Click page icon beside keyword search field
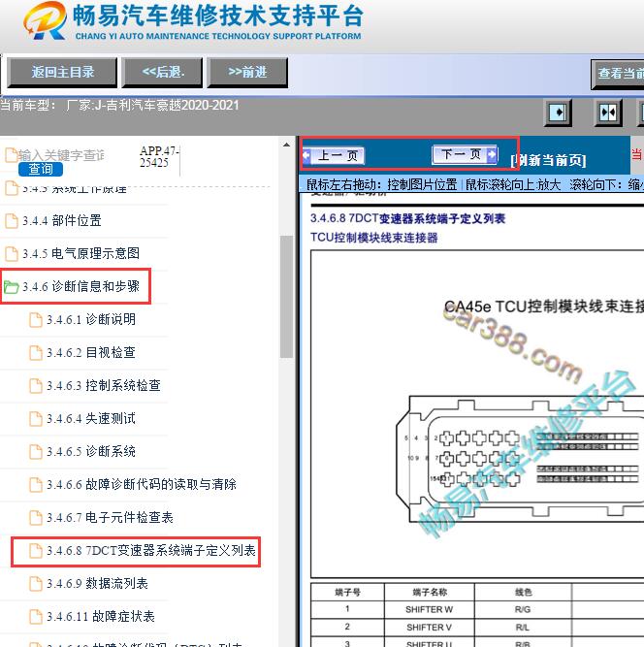Image resolution: width=644 pixels, height=647 pixels. pyautogui.click(x=12, y=155)
